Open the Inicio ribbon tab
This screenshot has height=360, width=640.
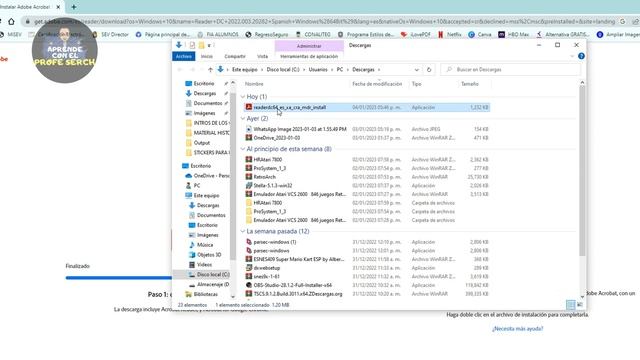click(x=207, y=56)
